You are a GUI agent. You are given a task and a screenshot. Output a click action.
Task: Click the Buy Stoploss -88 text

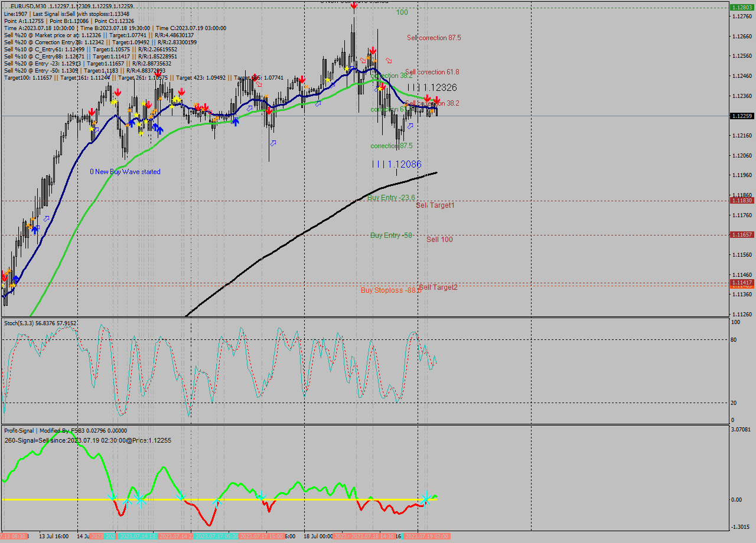pos(387,290)
